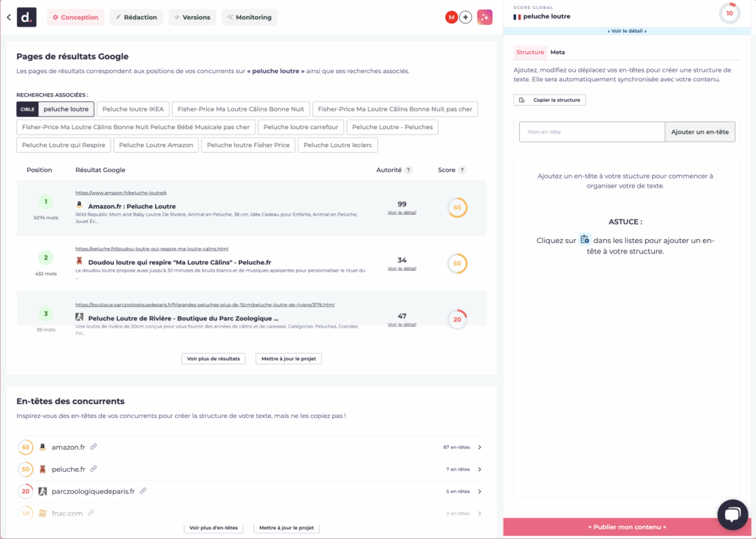The image size is (756, 539).
Task: Select the "Peluche Loutre Amazon" chip
Action: coord(156,145)
